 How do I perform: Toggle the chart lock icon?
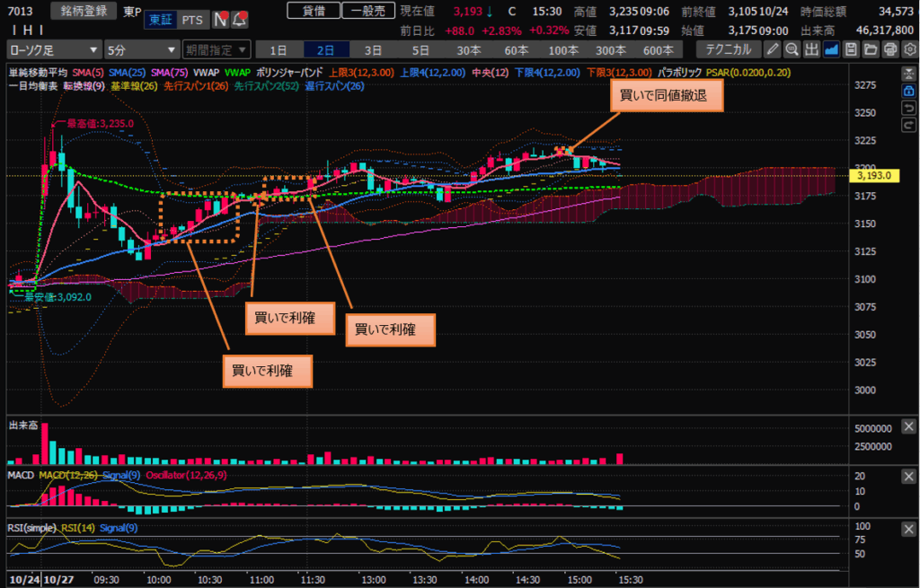point(909,92)
